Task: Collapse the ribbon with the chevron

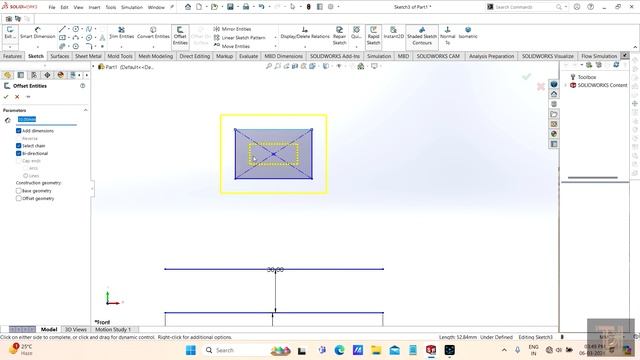Action: [x=635, y=47]
